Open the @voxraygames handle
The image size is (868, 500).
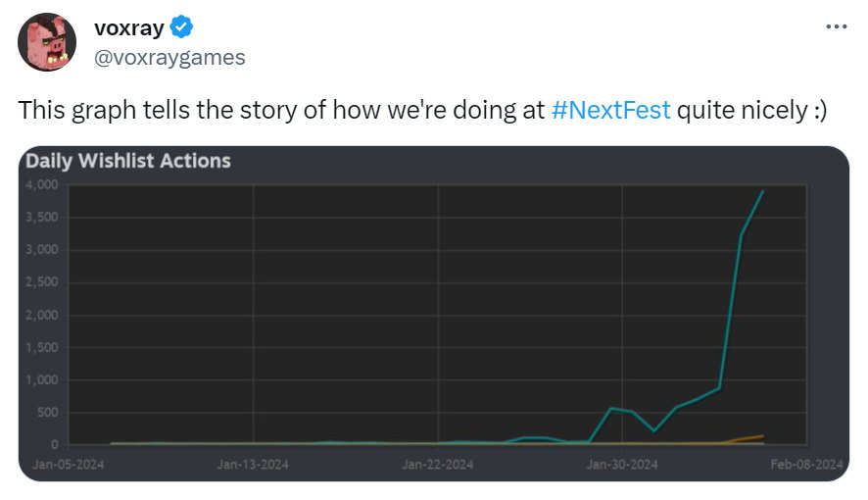169,57
